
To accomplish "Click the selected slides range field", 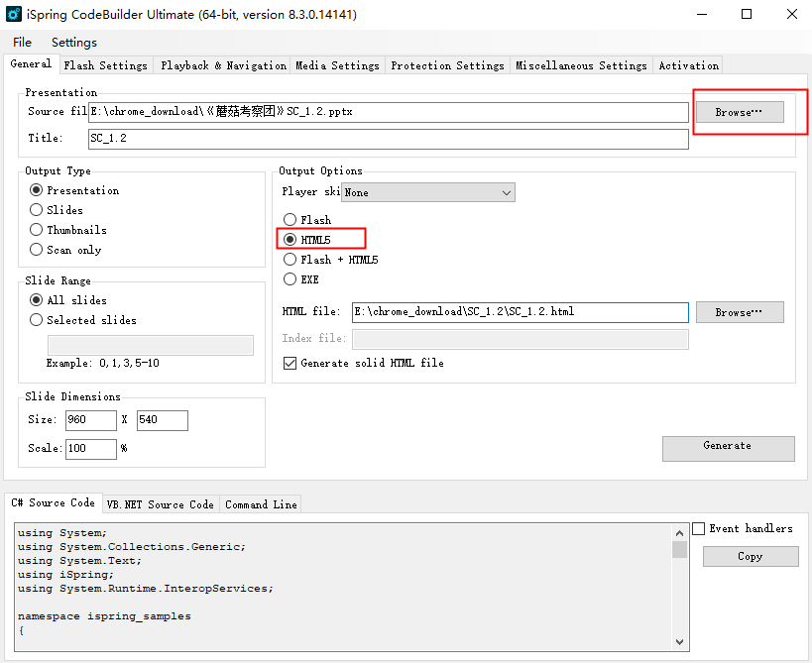I will 151,345.
